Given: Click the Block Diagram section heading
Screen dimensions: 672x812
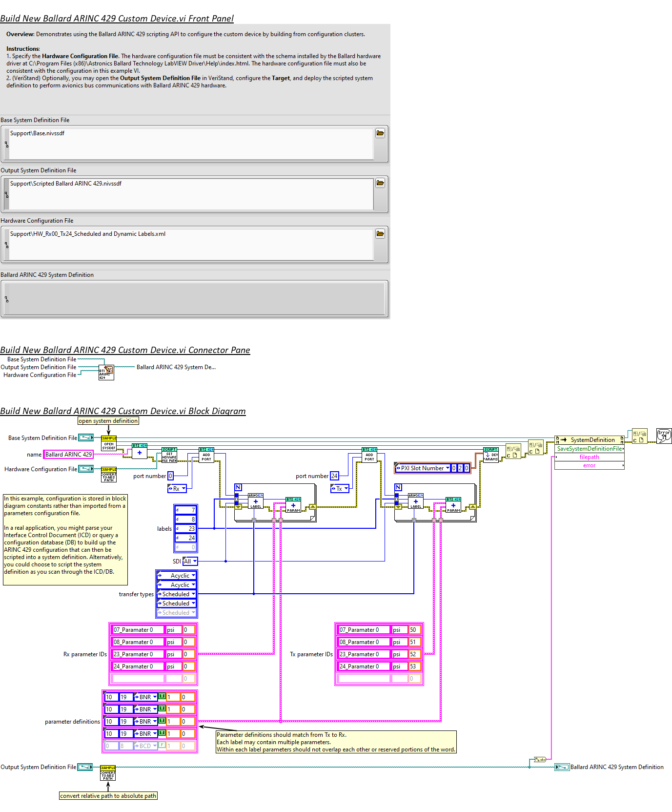Looking at the screenshot, I should 123,411.
